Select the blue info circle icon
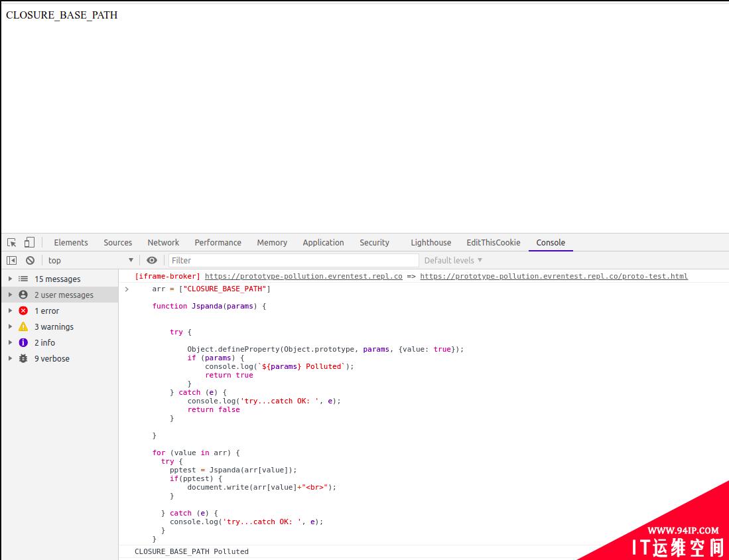729x560 pixels. (23, 342)
